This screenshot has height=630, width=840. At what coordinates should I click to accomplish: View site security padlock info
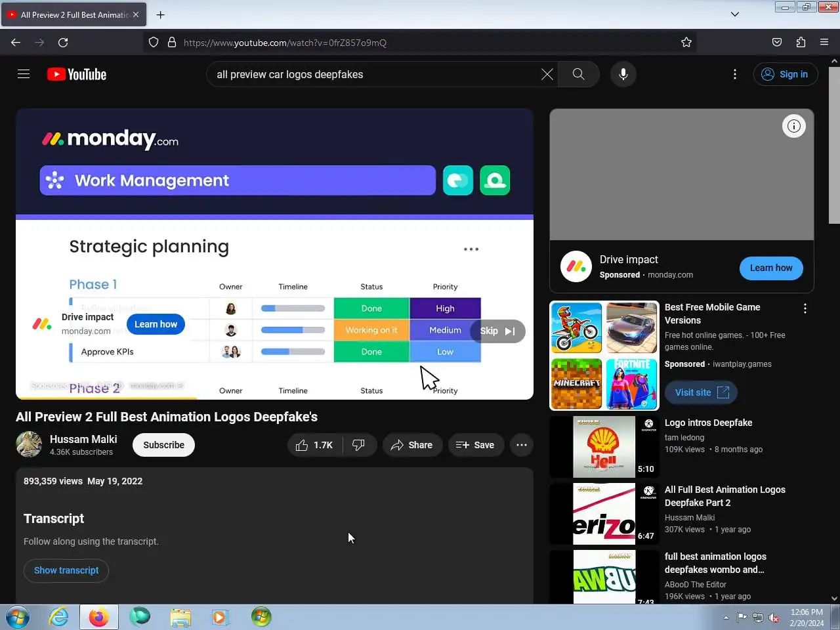click(x=172, y=43)
